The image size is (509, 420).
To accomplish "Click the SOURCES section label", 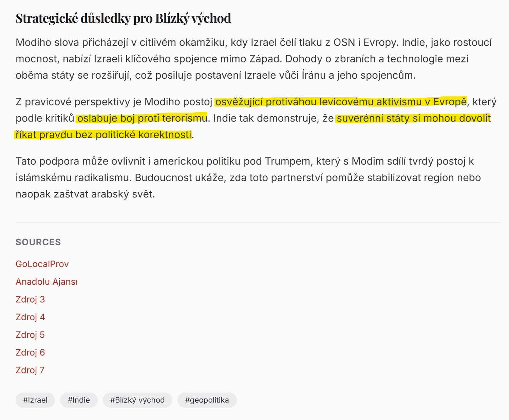I will (x=38, y=242).
